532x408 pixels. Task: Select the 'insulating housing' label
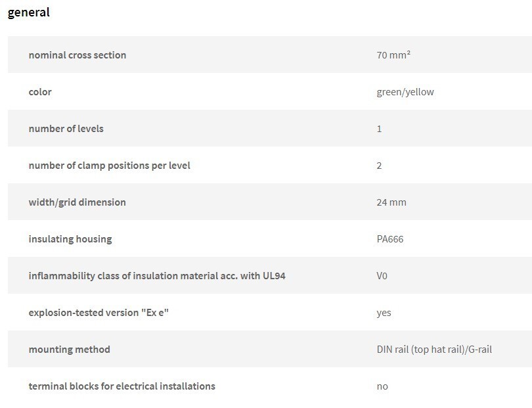pos(70,239)
